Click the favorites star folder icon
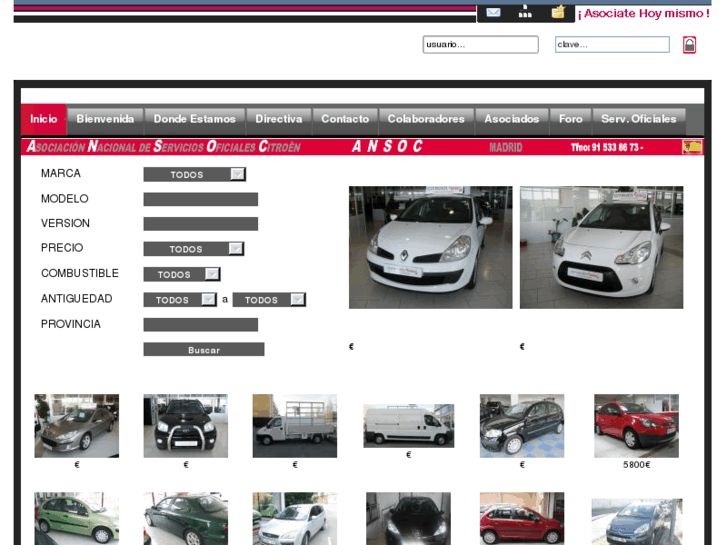This screenshot has height=545, width=727. tap(558, 12)
